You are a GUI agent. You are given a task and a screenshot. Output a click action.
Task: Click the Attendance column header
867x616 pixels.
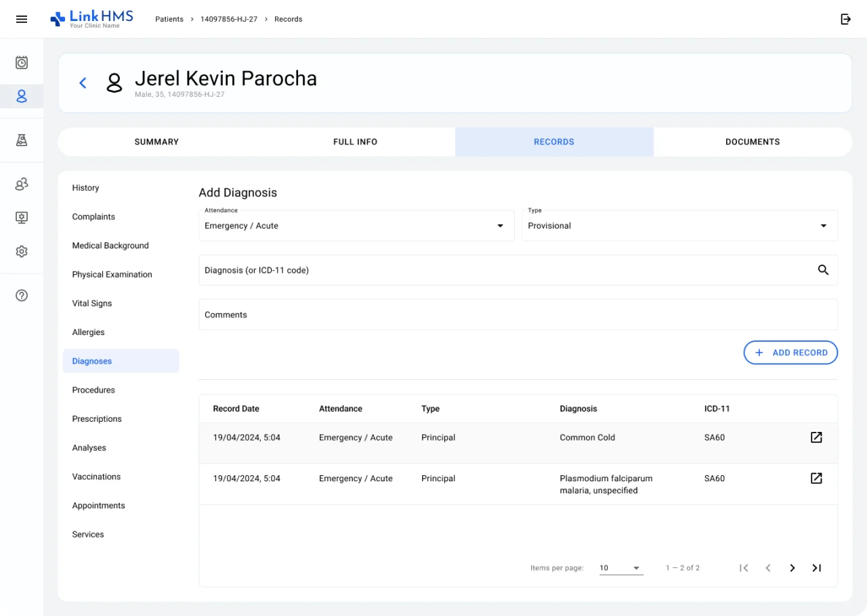pos(341,409)
